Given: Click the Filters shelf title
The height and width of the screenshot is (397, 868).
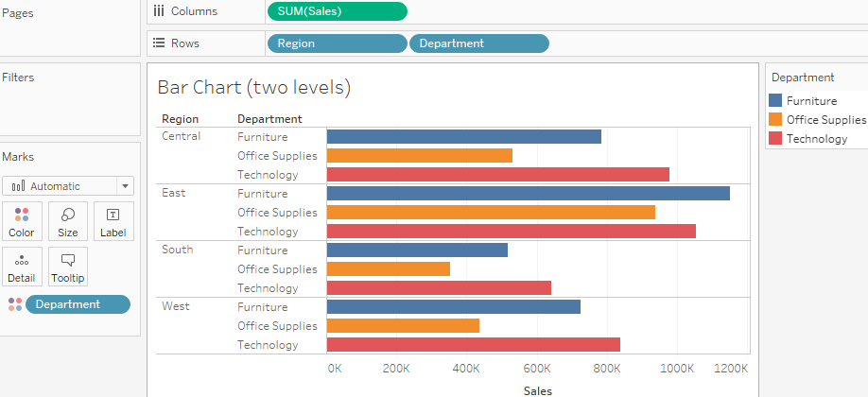Looking at the screenshot, I should click(18, 78).
